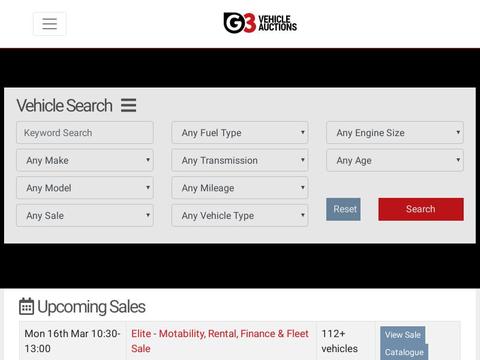This screenshot has width=480, height=360.
Task: Click the Upcoming Sales calendar icon
Action: [x=26, y=306]
